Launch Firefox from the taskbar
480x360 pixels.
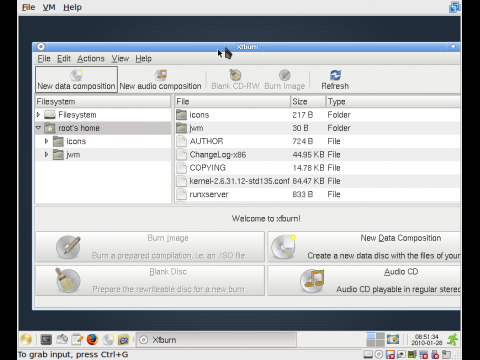point(92,340)
